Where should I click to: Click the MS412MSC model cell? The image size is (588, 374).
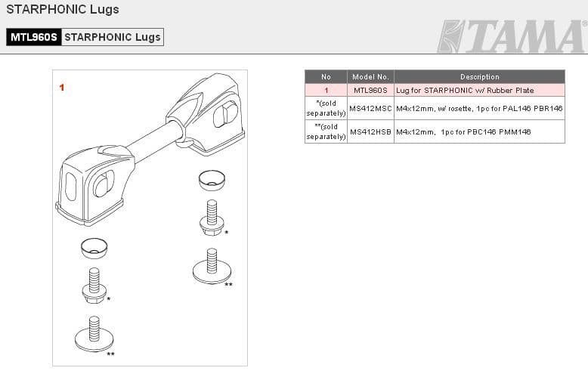[370, 108]
